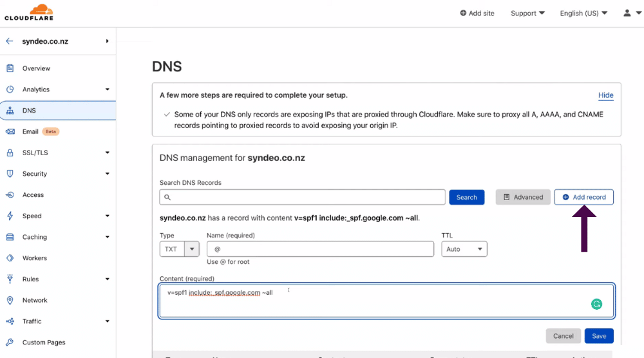Click the Speed lightning bolt icon
Screen dimensions: 644x358
[10, 216]
